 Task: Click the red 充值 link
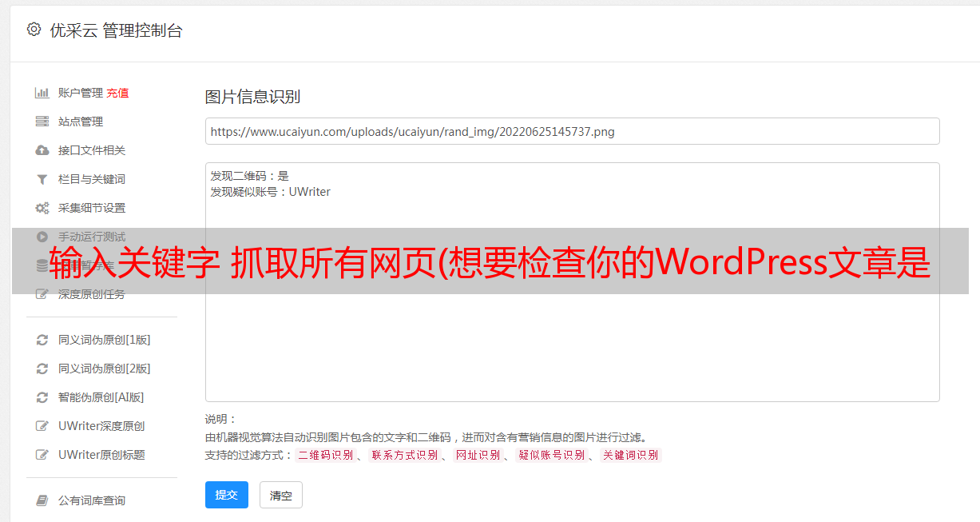click(117, 93)
